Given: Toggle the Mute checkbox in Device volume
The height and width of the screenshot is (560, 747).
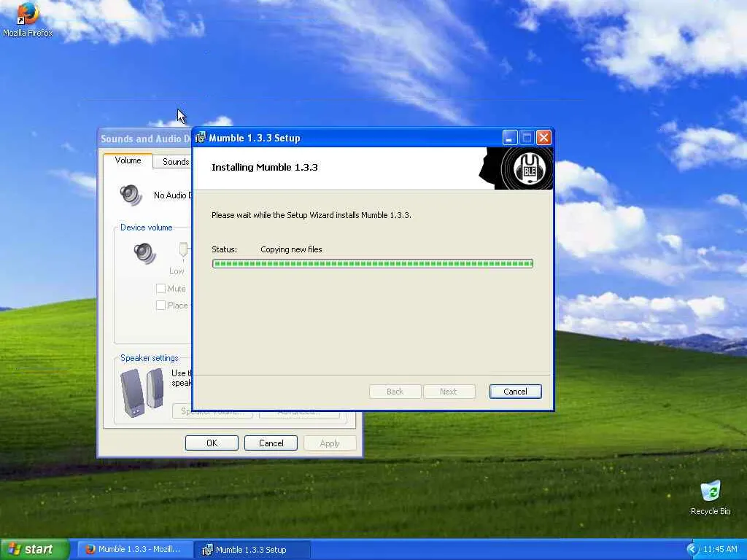Looking at the screenshot, I should 161,289.
